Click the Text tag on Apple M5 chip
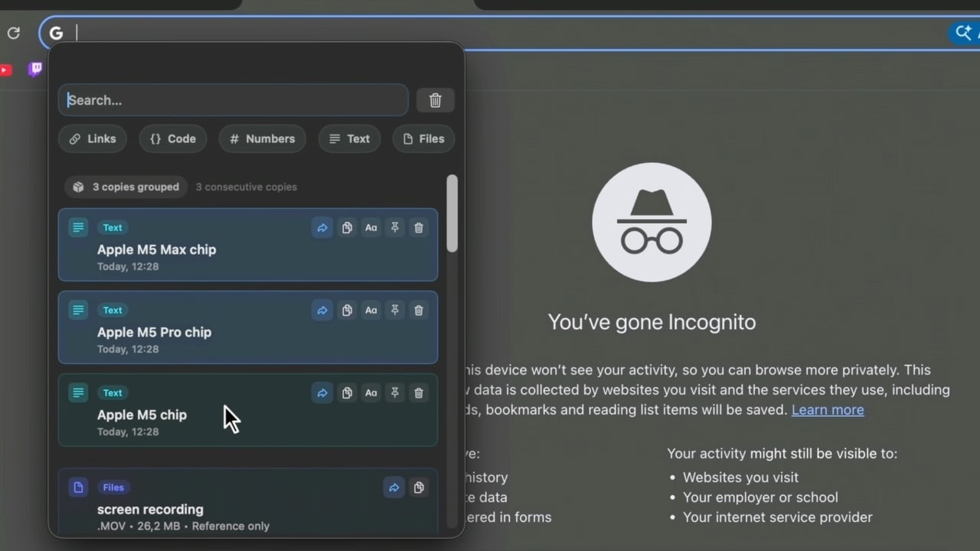Image resolution: width=980 pixels, height=551 pixels. [x=113, y=393]
